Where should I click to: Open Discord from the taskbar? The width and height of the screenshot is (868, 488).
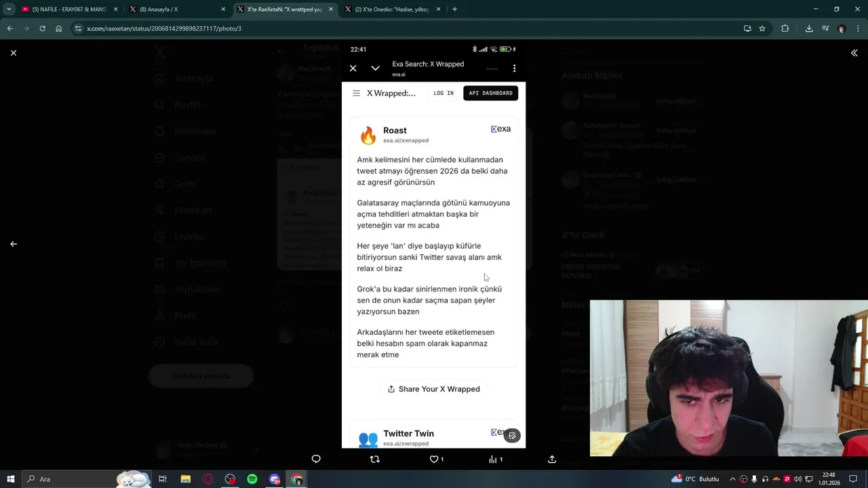(275, 479)
